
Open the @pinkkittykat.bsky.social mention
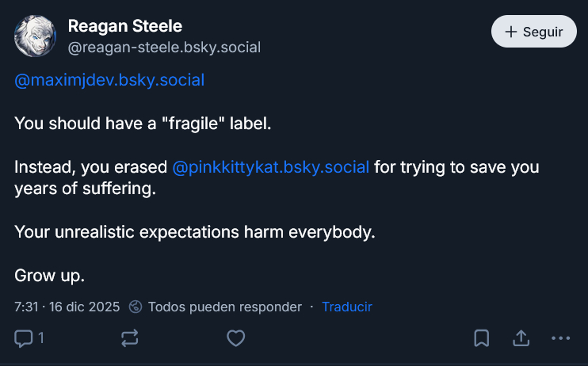(271, 167)
